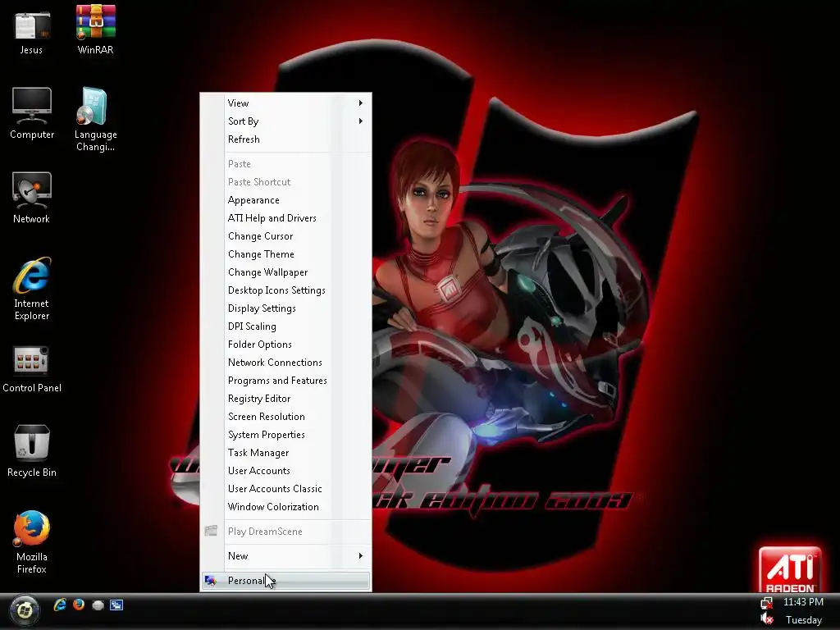Click the muted volume tray icon
The image size is (840, 630).
(x=767, y=619)
